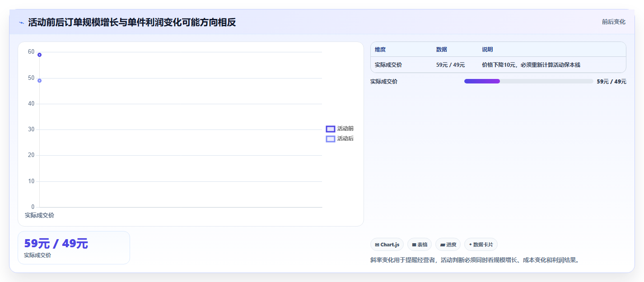The image size is (644, 282).
Task: Click the 59元 / 49元 value beside progress bar
Action: [x=611, y=82]
